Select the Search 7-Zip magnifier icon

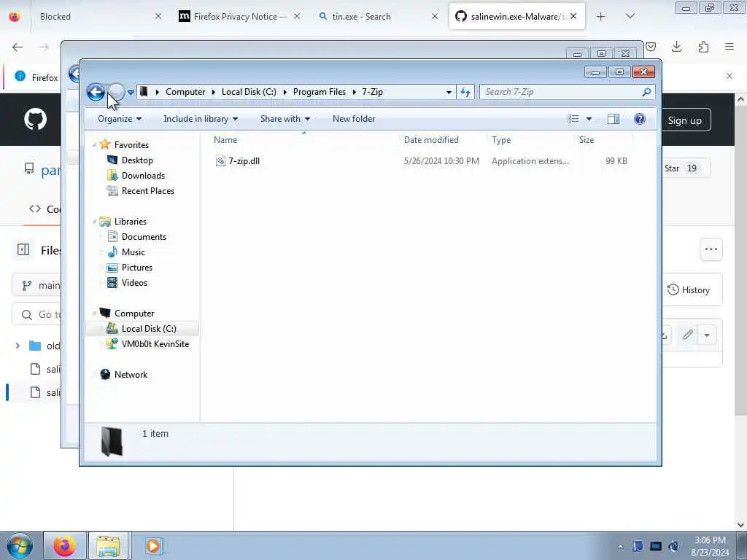coord(646,92)
